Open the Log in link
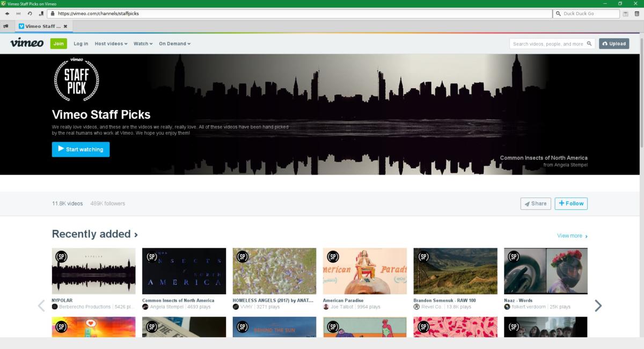644x349 pixels. tap(81, 43)
